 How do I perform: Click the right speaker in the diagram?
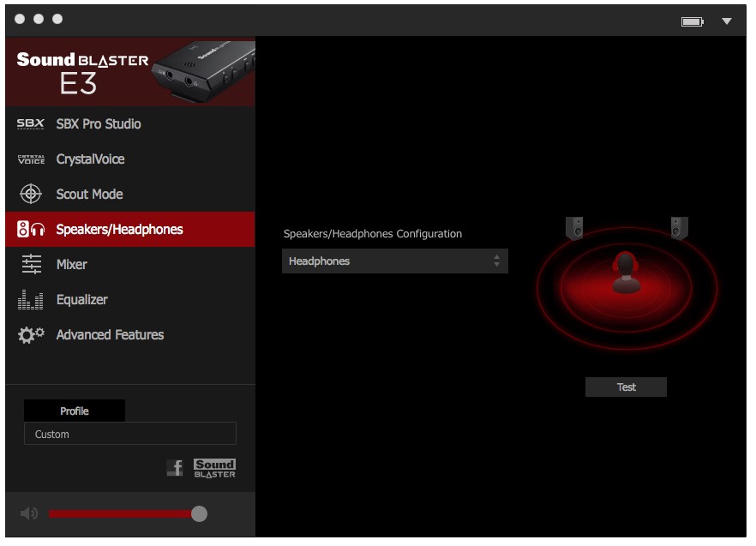tap(680, 228)
